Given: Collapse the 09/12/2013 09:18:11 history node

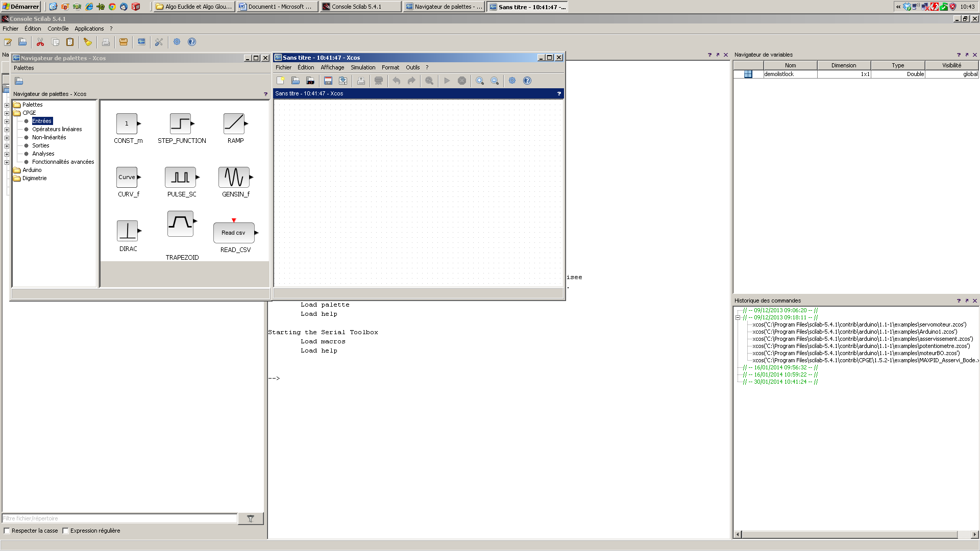Looking at the screenshot, I should click(738, 317).
